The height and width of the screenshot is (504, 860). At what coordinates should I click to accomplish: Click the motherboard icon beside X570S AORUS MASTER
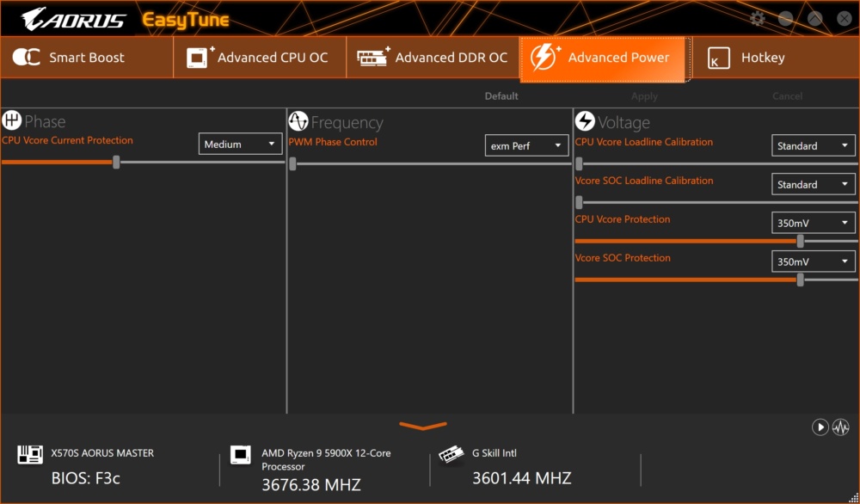pyautogui.click(x=30, y=454)
